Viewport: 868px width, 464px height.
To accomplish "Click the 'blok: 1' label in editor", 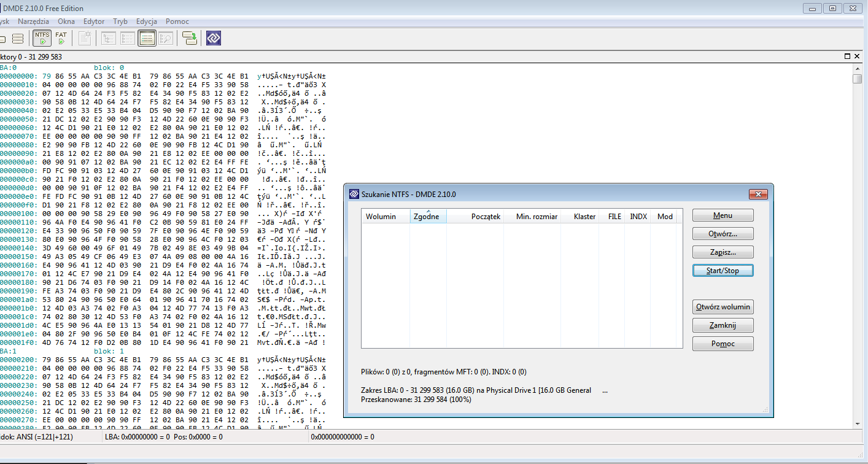I will click(109, 351).
